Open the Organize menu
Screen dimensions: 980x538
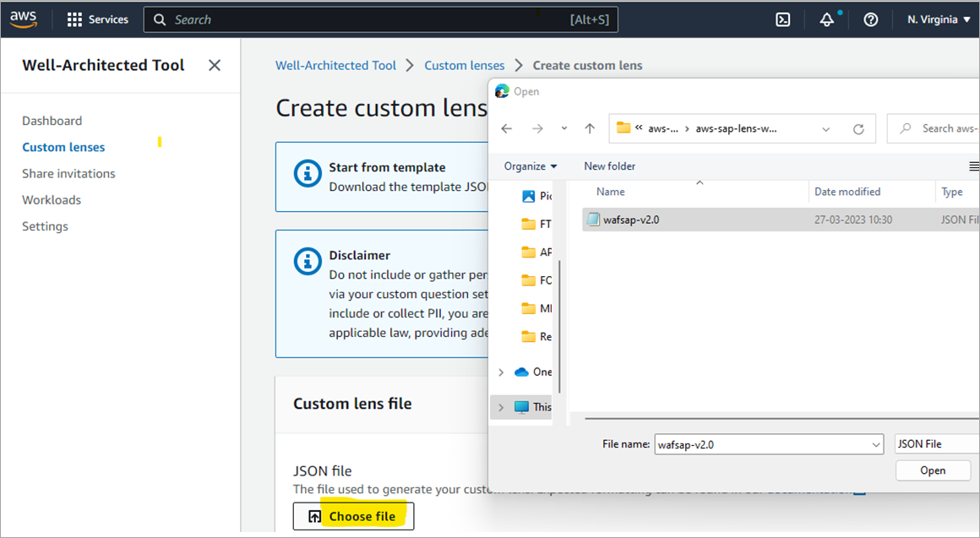pyautogui.click(x=530, y=166)
